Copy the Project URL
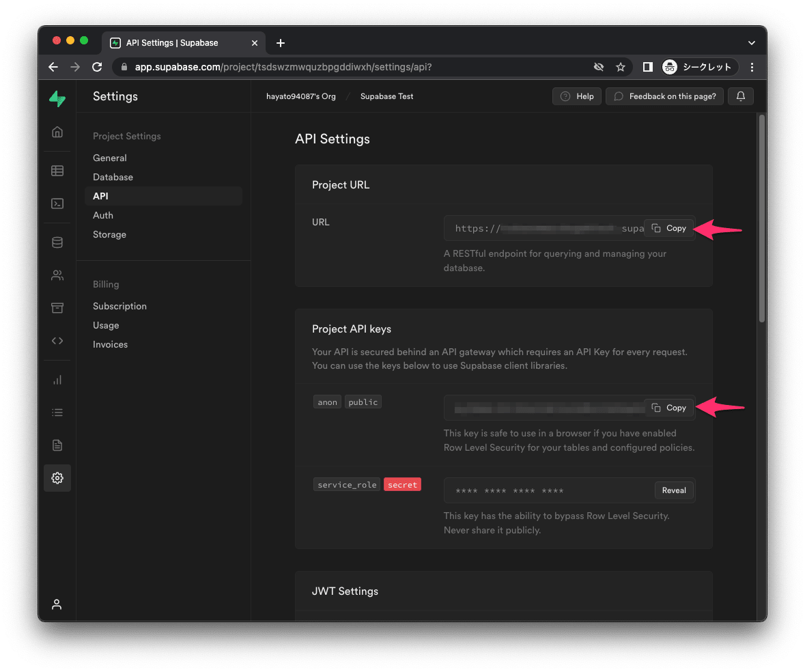805x672 pixels. pyautogui.click(x=669, y=228)
